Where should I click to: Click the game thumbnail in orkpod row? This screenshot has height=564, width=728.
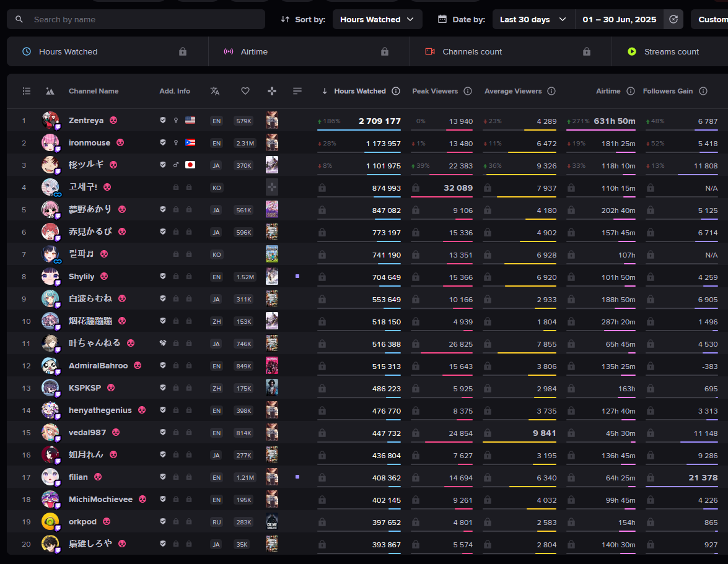tap(272, 522)
